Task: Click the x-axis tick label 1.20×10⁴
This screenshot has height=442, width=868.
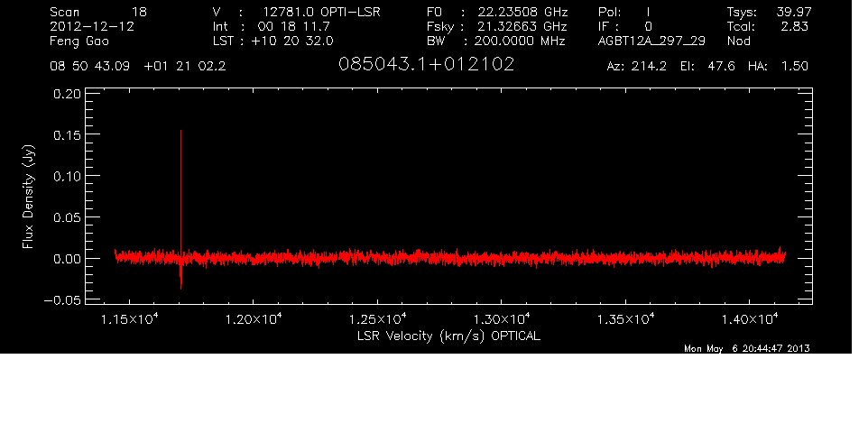Action: [254, 319]
